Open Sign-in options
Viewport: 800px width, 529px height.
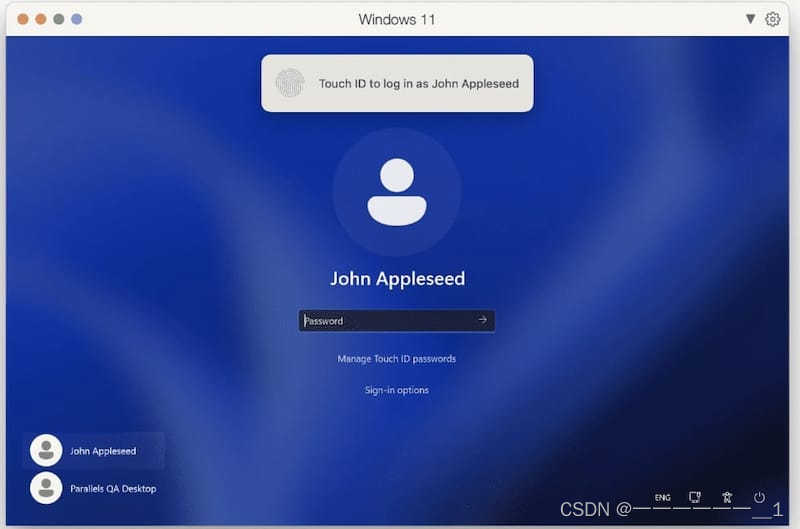click(396, 390)
